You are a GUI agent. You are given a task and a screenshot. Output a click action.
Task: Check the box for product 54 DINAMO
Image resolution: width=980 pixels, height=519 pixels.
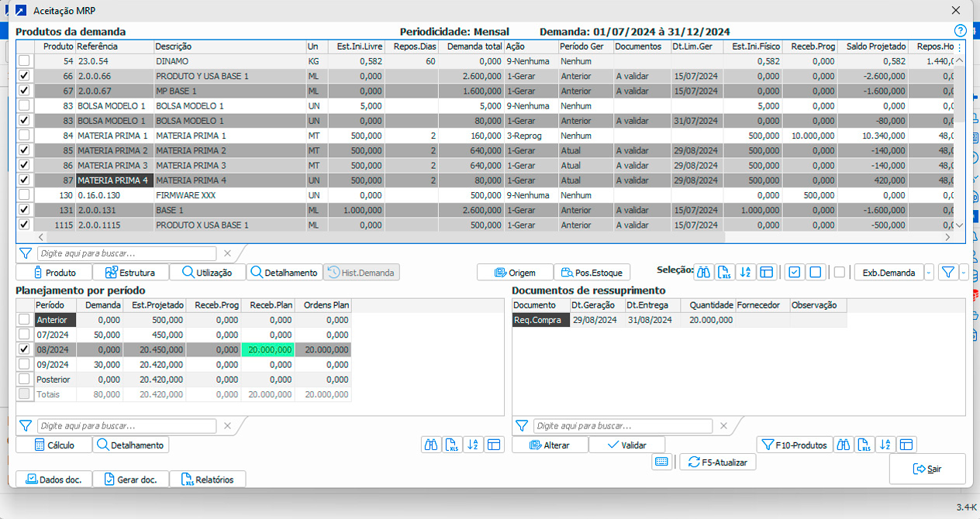tap(25, 61)
